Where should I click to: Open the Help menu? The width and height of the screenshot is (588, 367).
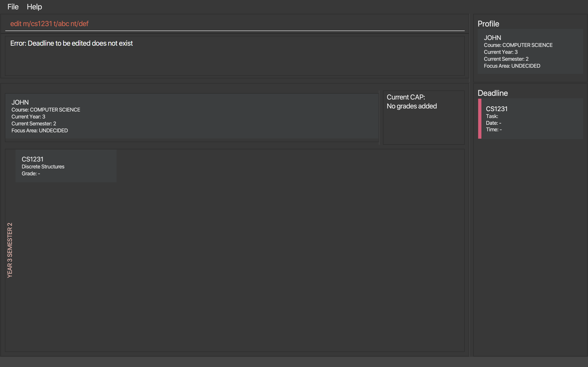pos(34,7)
